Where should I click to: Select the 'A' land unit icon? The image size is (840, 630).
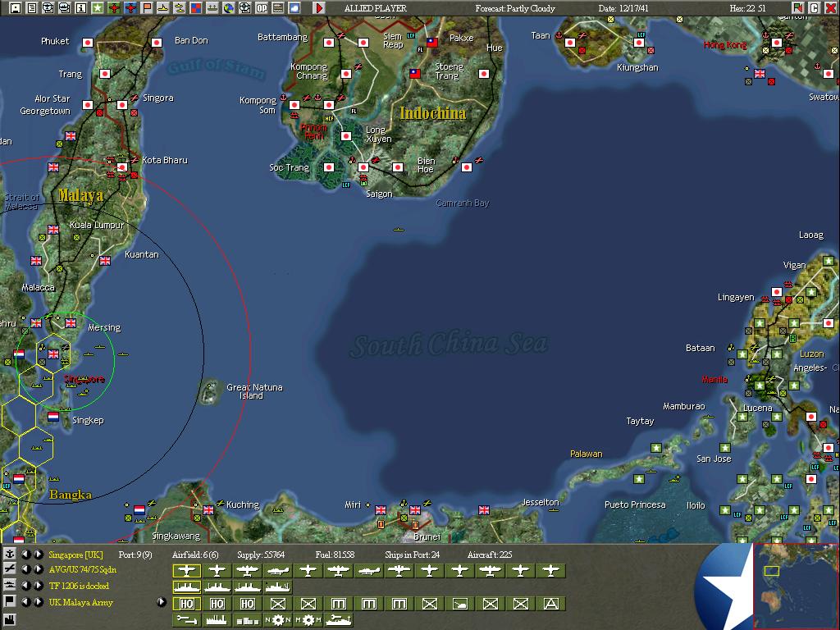tap(550, 604)
